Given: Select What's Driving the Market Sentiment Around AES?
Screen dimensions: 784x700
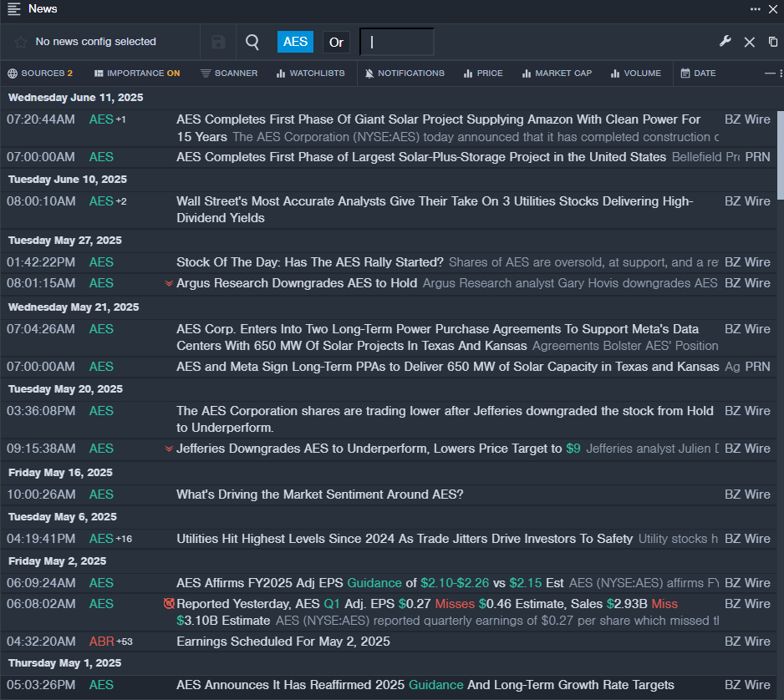Looking at the screenshot, I should (x=320, y=495).
